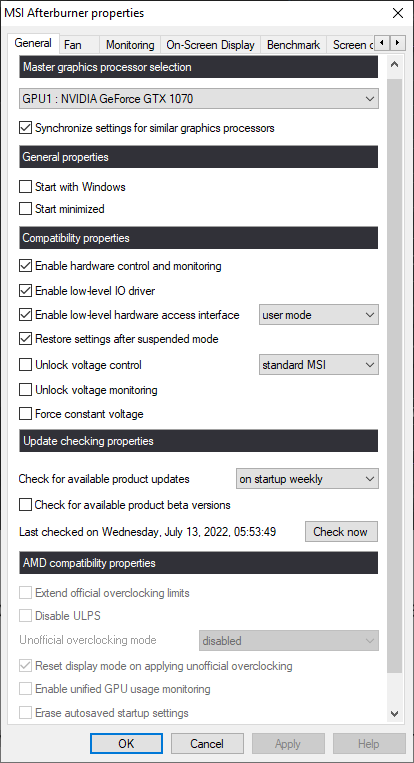Click the Compatibility properties header
This screenshot has height=763, width=414.
[199, 238]
